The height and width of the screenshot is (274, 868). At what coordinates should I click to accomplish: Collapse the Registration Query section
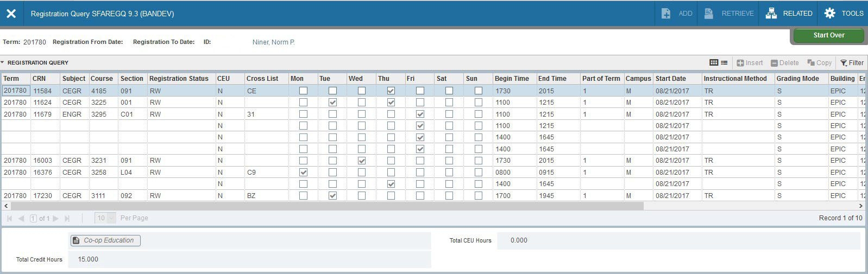pyautogui.click(x=3, y=62)
